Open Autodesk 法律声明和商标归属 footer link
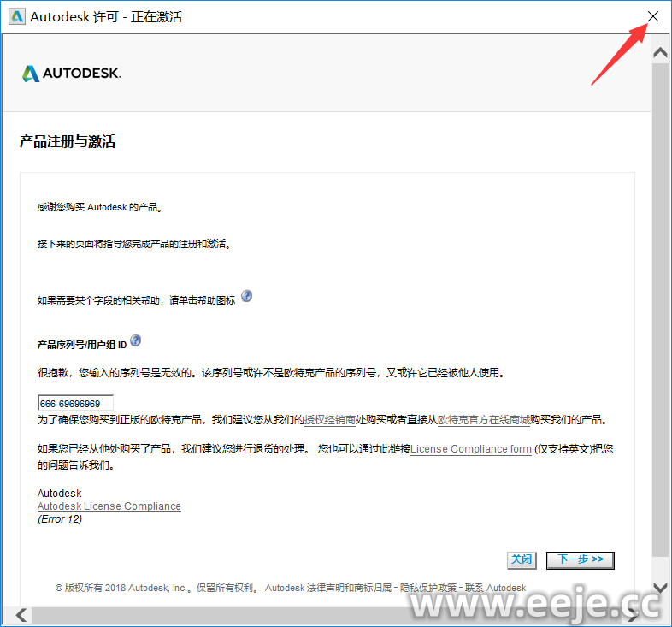Viewport: 672px width, 627px height. (328, 589)
